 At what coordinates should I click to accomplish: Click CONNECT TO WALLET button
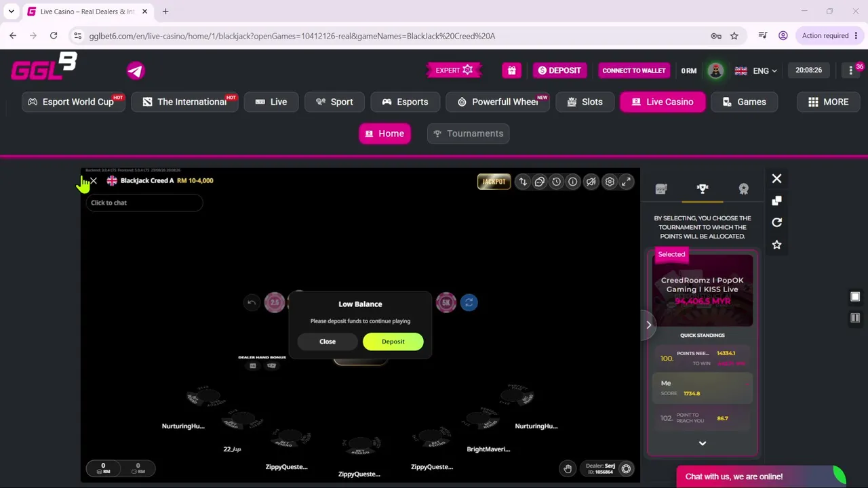634,70
